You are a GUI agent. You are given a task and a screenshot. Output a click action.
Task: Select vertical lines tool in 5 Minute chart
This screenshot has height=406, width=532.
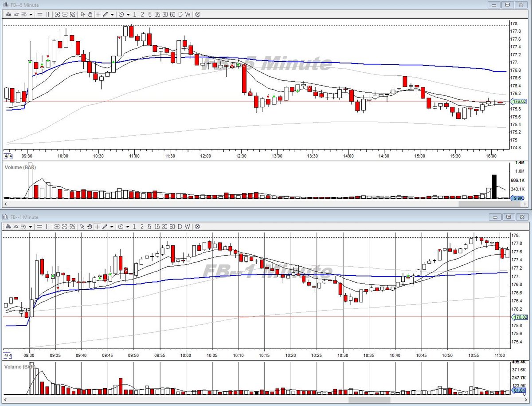click(47, 14)
